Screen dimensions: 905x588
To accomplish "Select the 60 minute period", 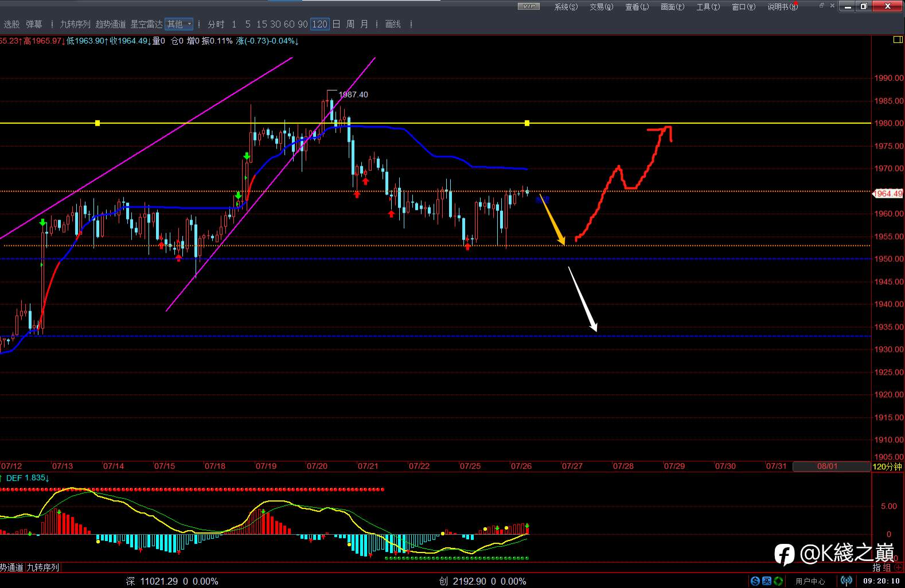I will (x=289, y=24).
